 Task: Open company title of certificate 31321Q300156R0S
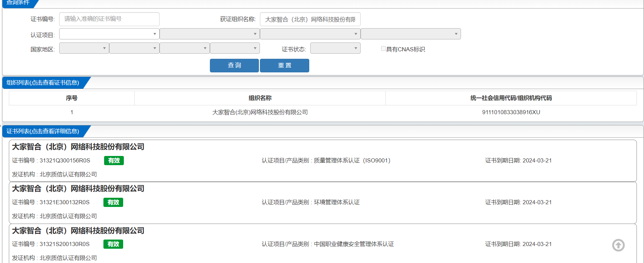[x=78, y=147]
